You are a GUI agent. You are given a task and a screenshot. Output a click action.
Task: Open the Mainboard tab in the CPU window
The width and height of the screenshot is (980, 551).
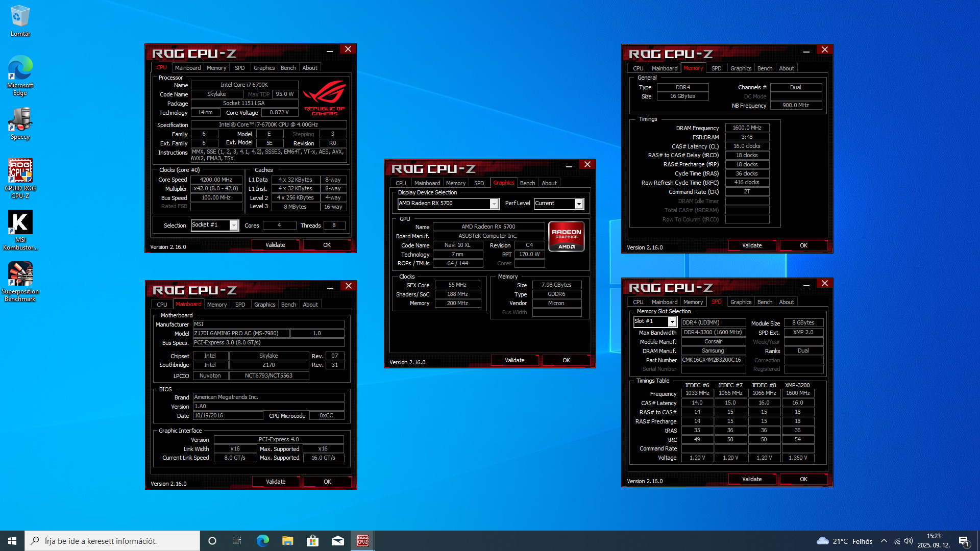click(x=187, y=68)
